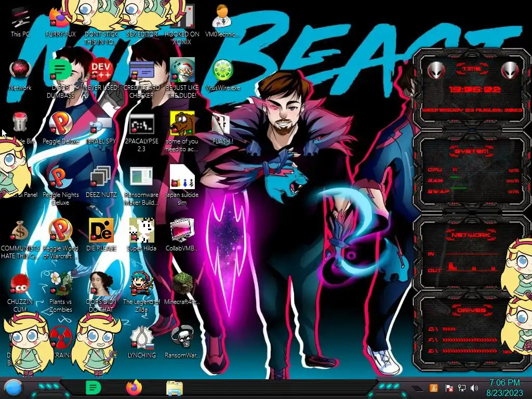Select the DIE PLEASE De icon
Screen dimensions: 532x399
coord(101,235)
